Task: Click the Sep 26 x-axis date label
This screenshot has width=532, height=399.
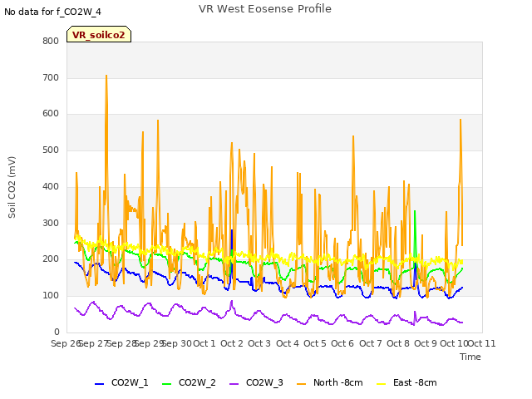Action: tap(66, 343)
